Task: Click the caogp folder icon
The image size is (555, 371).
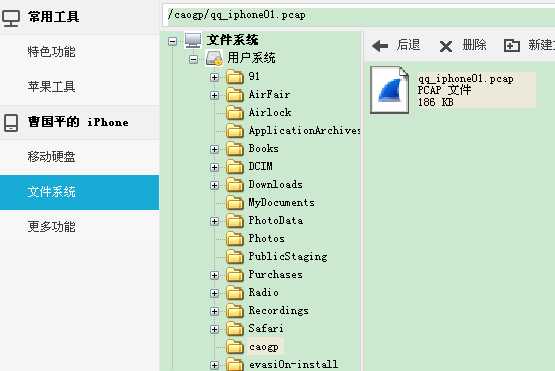Action: point(235,347)
